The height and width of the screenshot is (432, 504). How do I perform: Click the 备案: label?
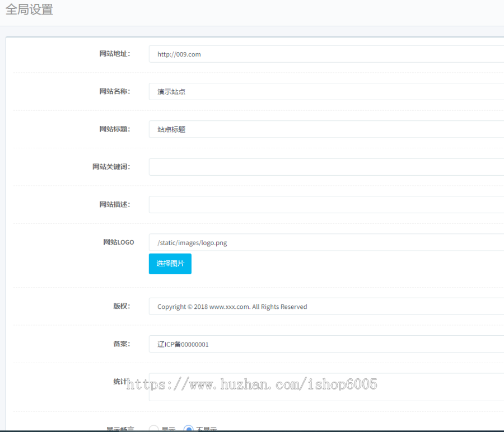122,344
